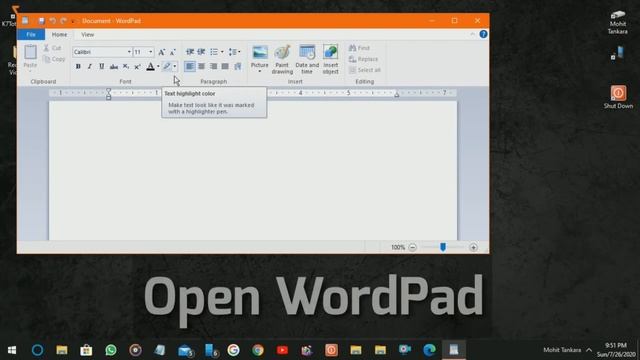
Task: Open Microsoft Edge from taskbar
Action: pos(429,350)
